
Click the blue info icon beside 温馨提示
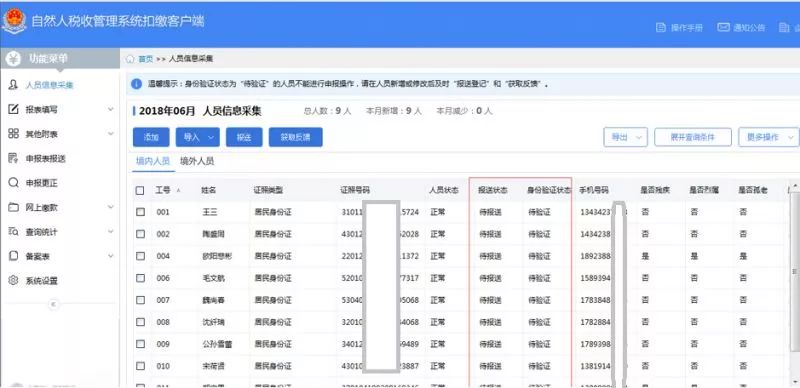click(x=137, y=84)
